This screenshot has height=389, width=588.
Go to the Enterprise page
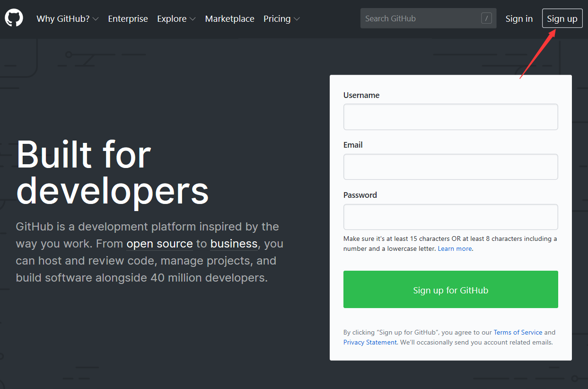128,19
